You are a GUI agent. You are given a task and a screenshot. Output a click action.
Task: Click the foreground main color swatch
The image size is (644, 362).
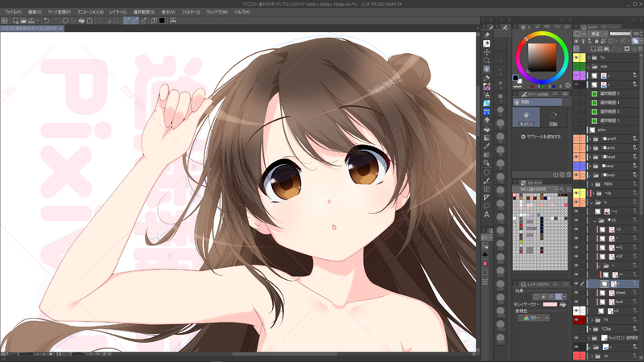(515, 77)
